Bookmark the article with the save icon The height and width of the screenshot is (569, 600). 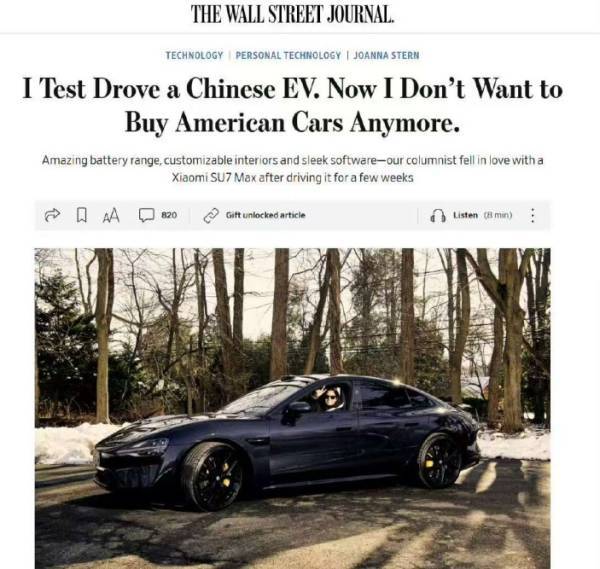point(81,215)
